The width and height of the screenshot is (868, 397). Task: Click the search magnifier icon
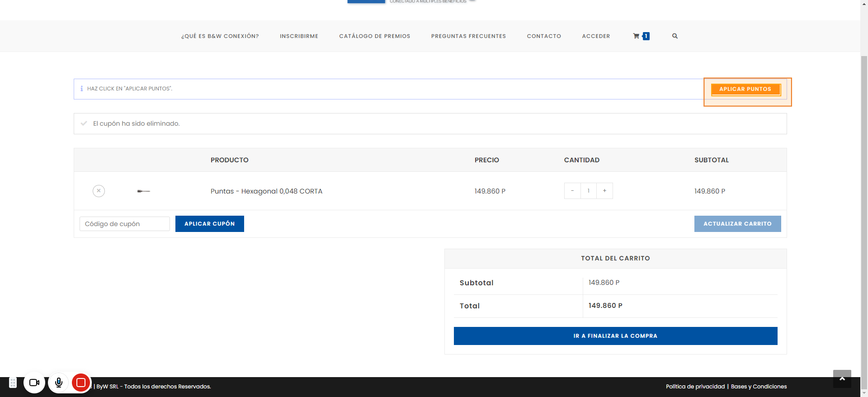click(675, 36)
